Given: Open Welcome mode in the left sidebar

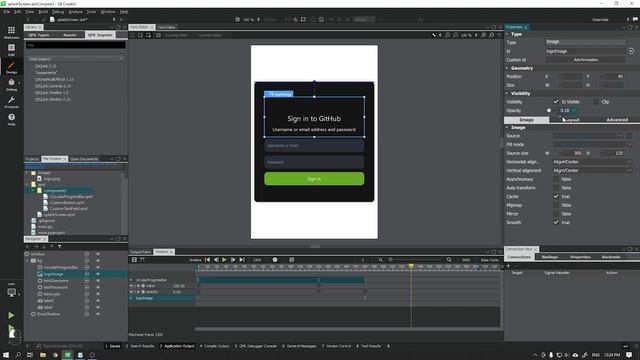Looking at the screenshot, I should coord(11,32).
